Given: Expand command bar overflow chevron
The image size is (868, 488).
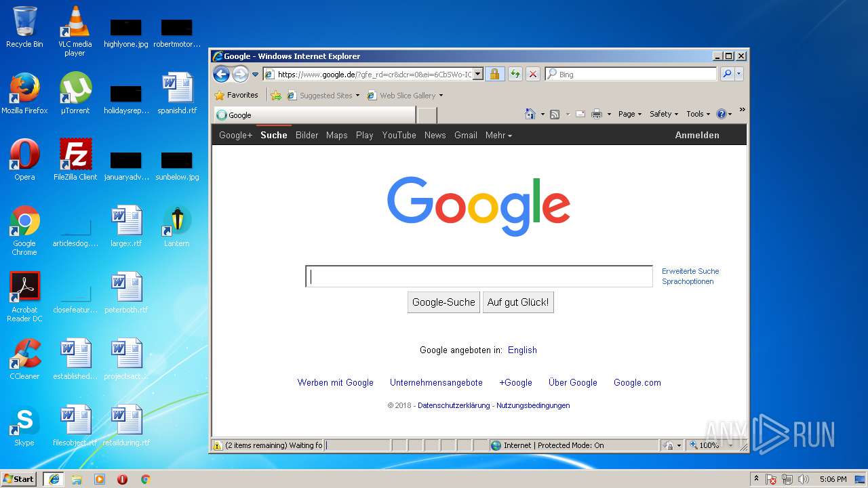Looking at the screenshot, I should (742, 110).
